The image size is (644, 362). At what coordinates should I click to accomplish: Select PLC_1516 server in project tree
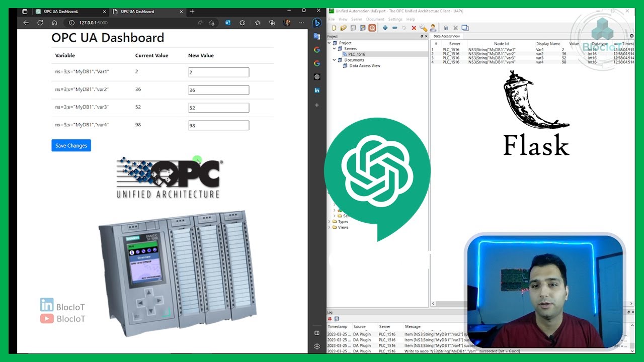pyautogui.click(x=356, y=54)
